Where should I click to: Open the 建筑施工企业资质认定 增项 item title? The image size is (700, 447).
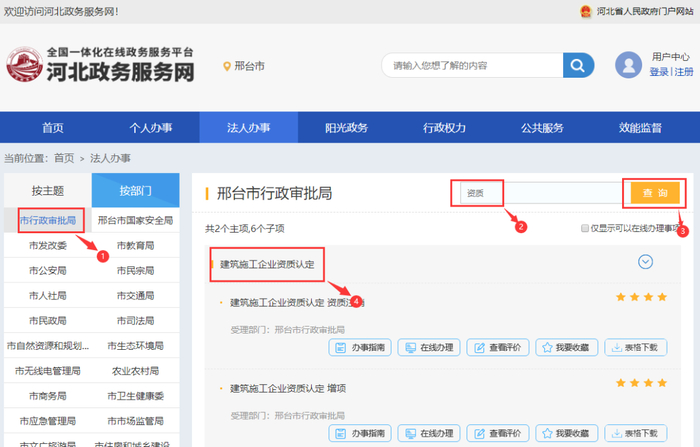288,388
